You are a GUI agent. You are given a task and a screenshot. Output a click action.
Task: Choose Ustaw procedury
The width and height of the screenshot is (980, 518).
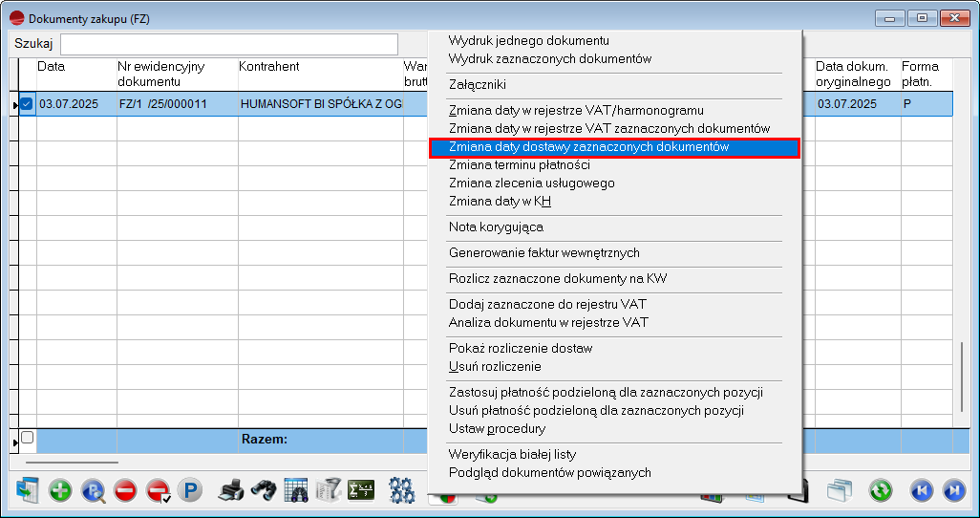pos(498,428)
